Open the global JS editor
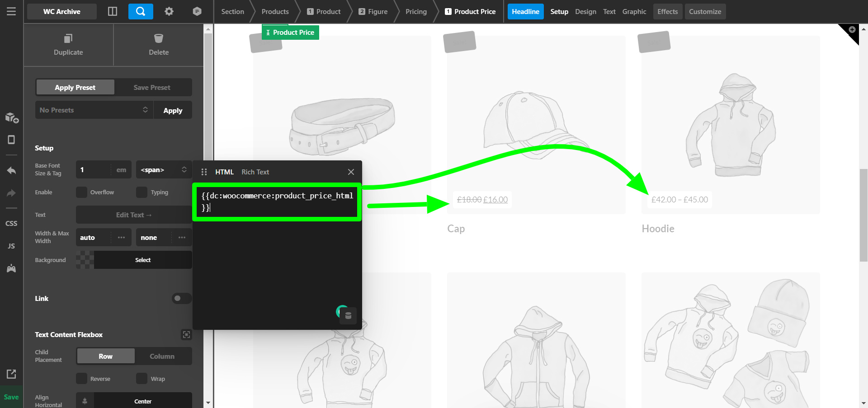Image resolution: width=868 pixels, height=408 pixels. (11, 246)
